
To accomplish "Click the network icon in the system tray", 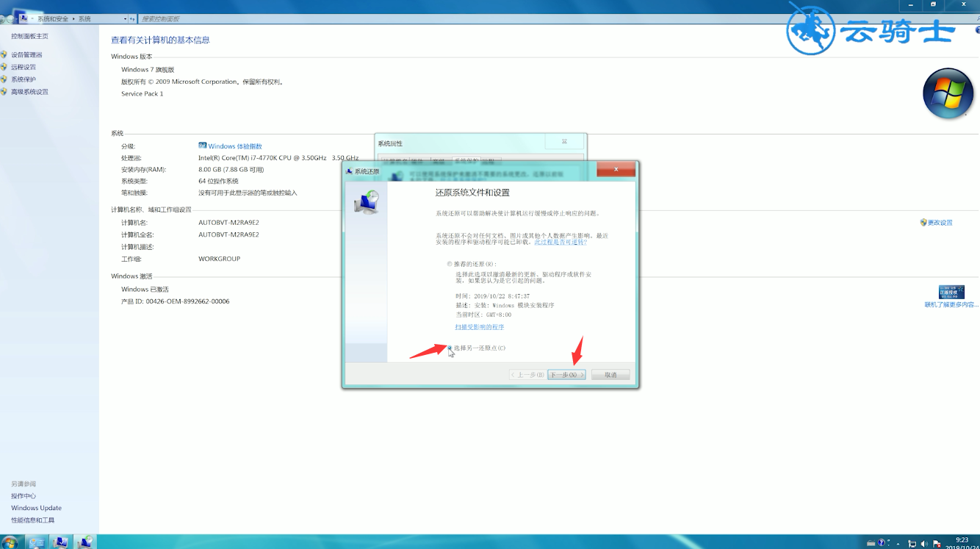I will click(x=912, y=544).
